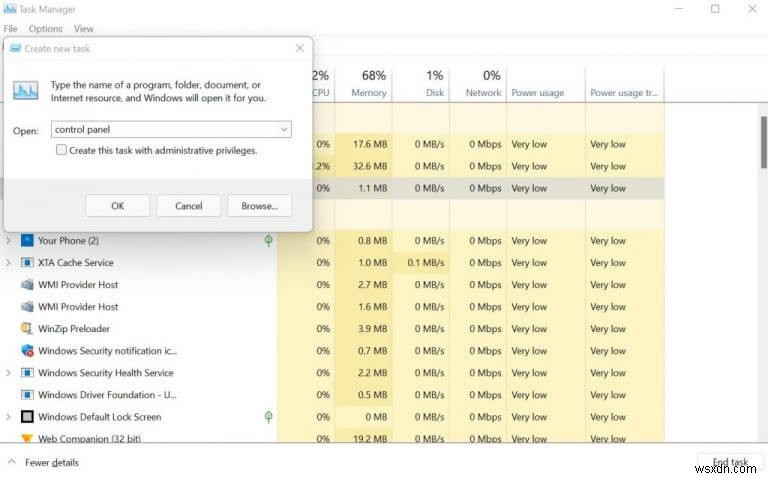Click the Your Phone app icon
Image resolution: width=768 pixels, height=479 pixels.
click(27, 240)
